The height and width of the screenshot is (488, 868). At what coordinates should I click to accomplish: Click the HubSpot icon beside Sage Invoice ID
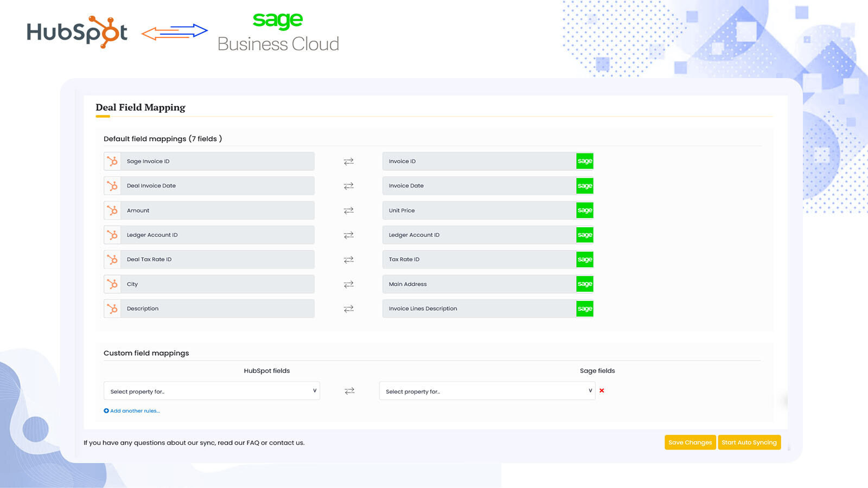pyautogui.click(x=112, y=161)
